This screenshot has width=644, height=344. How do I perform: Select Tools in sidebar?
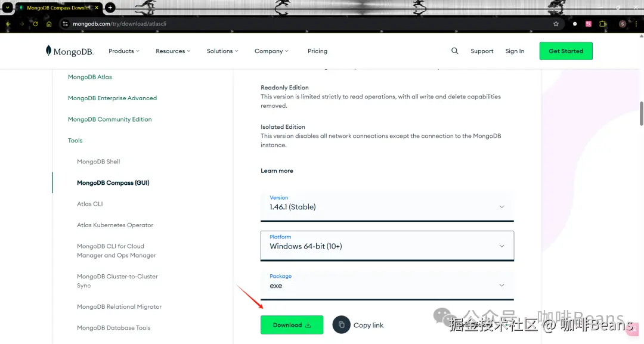point(75,140)
